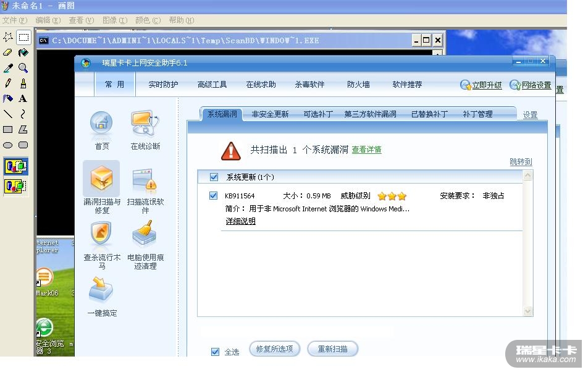Click the 修复所选项 repair selected button
The width and height of the screenshot is (588, 372).
[274, 349]
